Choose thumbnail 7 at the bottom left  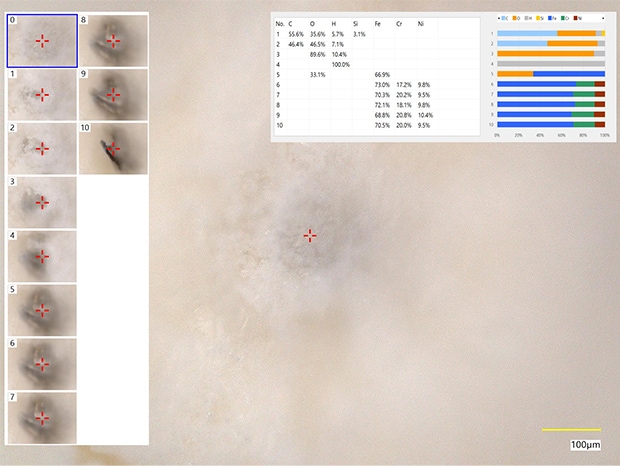[x=42, y=418]
